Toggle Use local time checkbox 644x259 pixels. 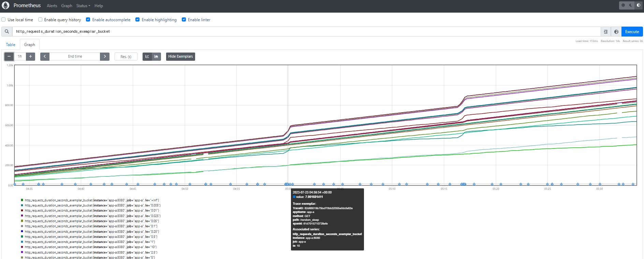point(3,19)
